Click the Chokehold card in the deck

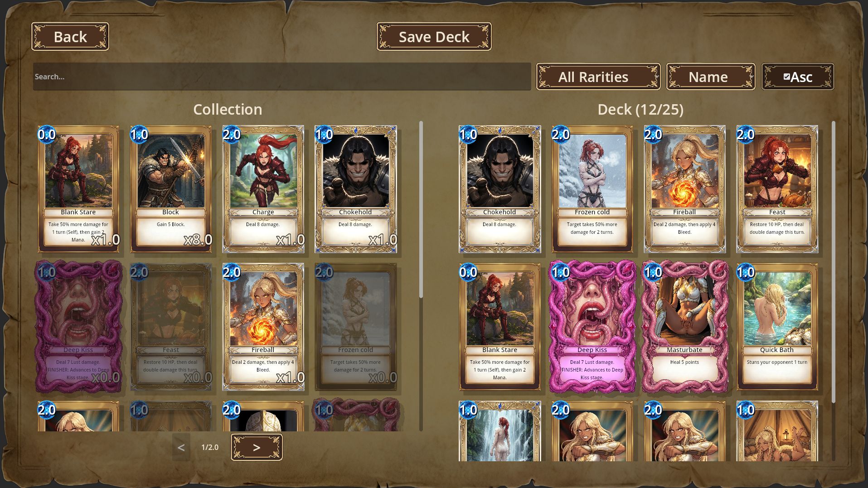pyautogui.click(x=499, y=189)
